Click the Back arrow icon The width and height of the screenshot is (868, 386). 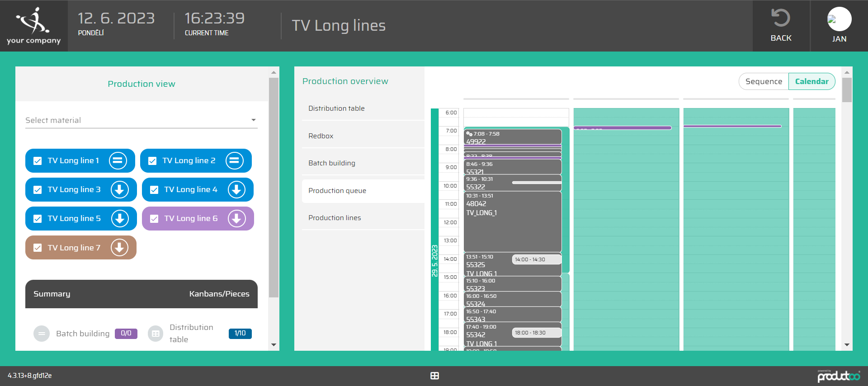tap(781, 19)
